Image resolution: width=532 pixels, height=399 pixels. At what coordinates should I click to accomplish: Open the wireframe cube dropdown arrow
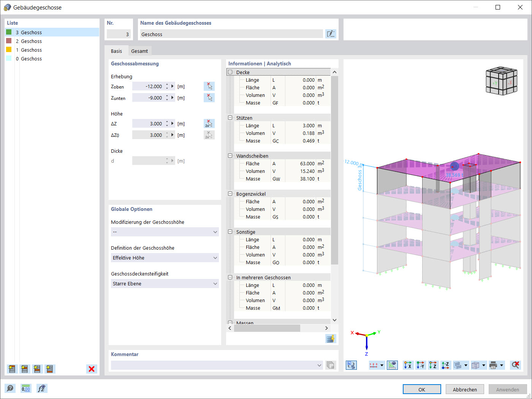coord(484,365)
